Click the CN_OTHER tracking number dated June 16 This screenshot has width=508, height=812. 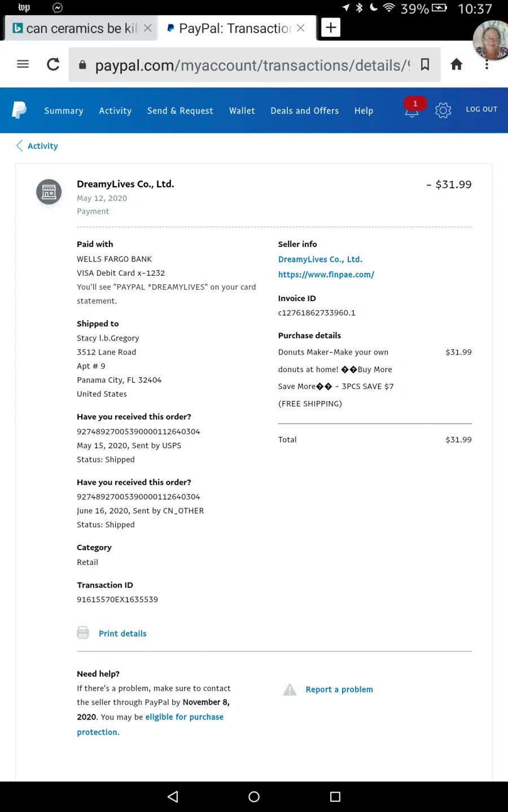point(138,497)
